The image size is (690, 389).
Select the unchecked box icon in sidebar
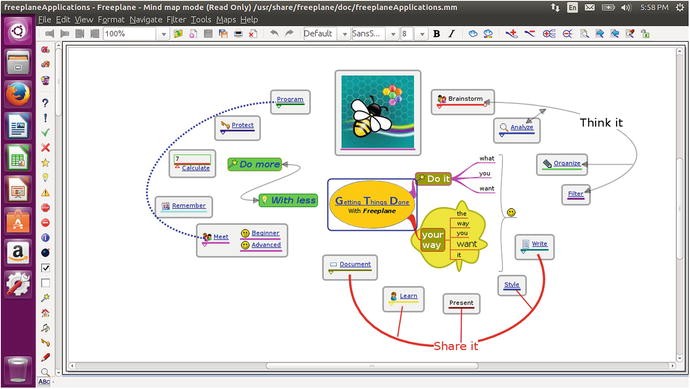click(x=45, y=283)
